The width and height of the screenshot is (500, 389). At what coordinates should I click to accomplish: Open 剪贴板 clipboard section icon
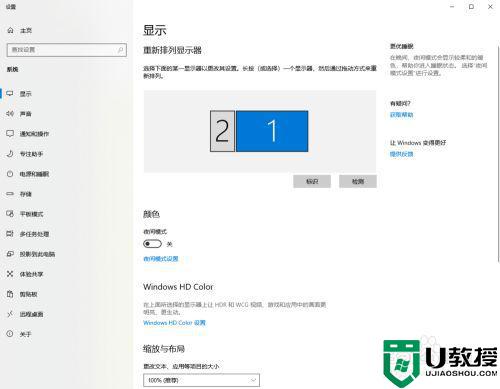(10, 294)
